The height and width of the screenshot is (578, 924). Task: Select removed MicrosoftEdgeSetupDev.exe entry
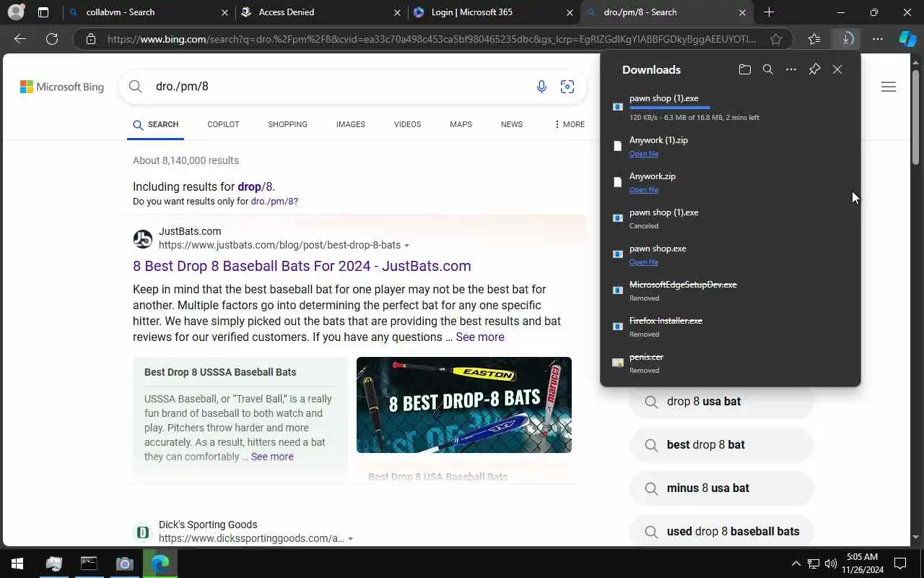coord(731,290)
